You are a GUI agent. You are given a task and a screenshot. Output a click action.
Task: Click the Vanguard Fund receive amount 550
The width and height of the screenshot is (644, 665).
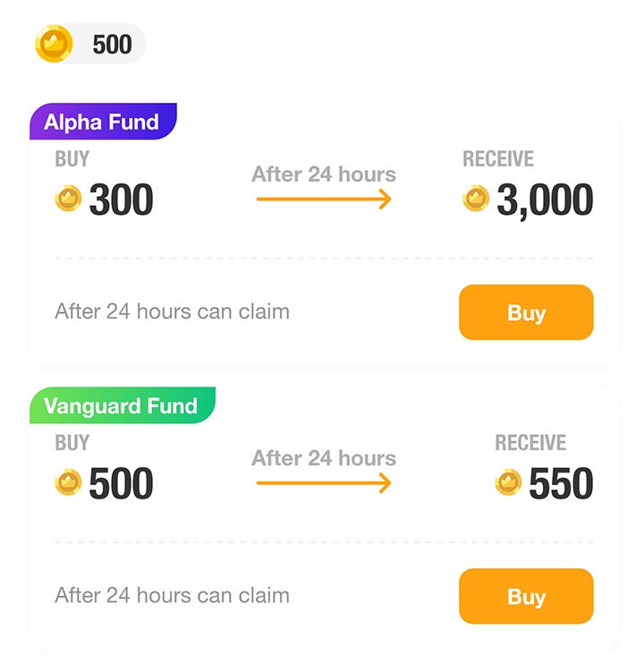click(561, 484)
